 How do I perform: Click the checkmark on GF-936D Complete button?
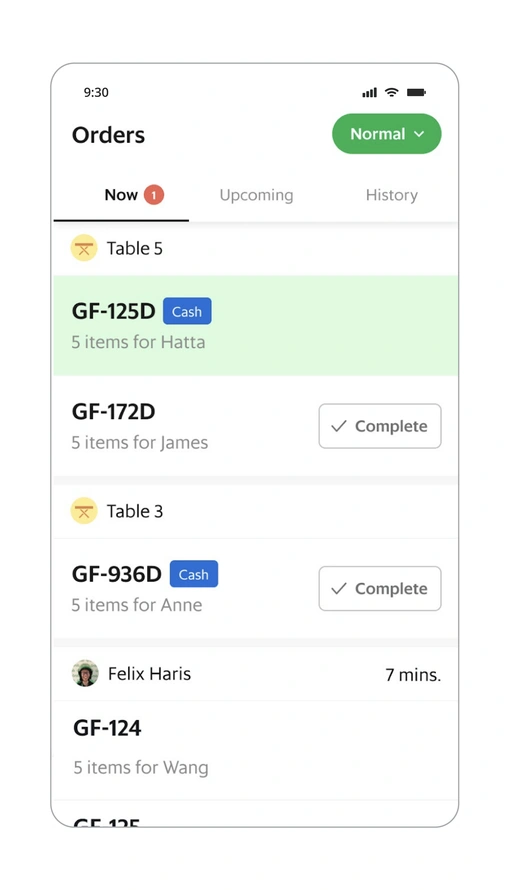pos(339,588)
